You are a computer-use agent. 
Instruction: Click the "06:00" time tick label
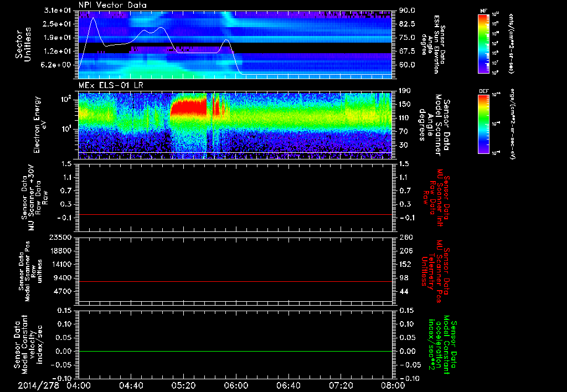coord(236,385)
